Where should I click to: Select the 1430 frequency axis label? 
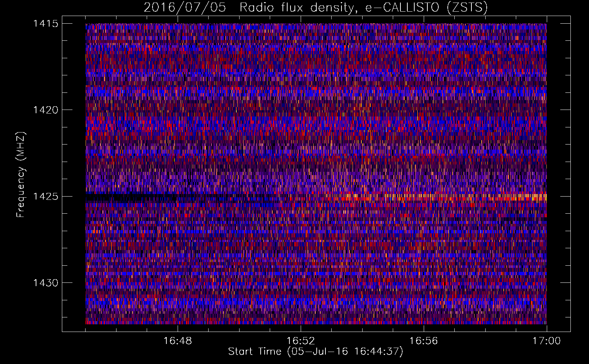pyautogui.click(x=46, y=283)
